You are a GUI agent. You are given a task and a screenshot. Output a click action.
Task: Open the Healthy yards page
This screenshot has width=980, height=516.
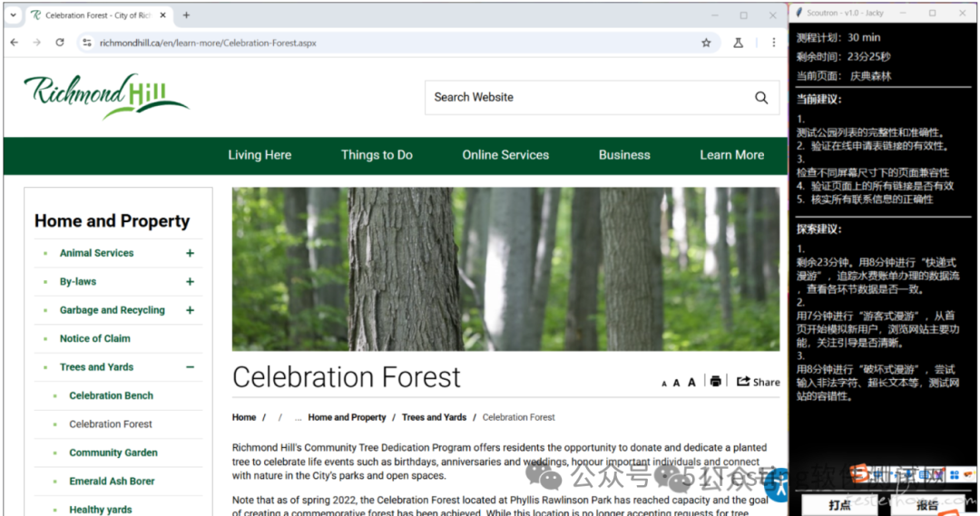coord(101,510)
